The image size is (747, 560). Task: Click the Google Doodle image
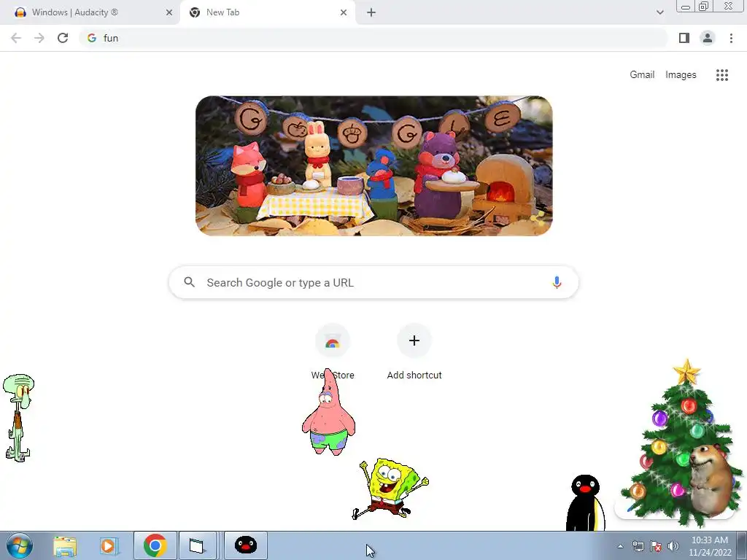pyautogui.click(x=374, y=166)
